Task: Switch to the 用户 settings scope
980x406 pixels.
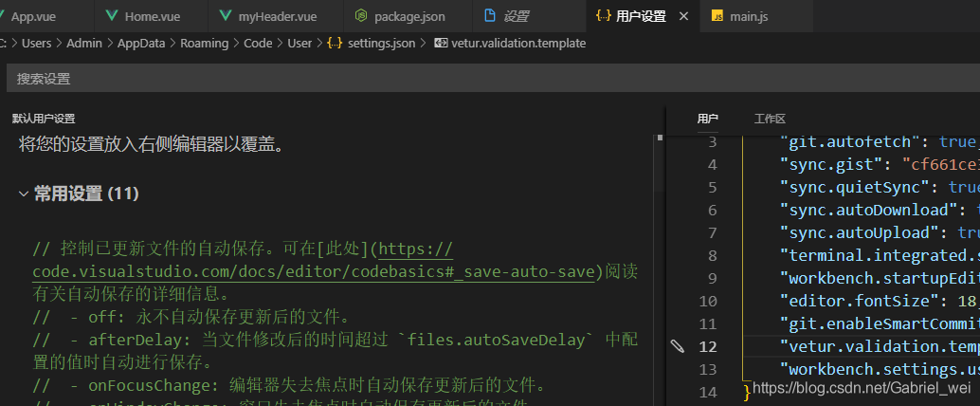Action: [707, 119]
